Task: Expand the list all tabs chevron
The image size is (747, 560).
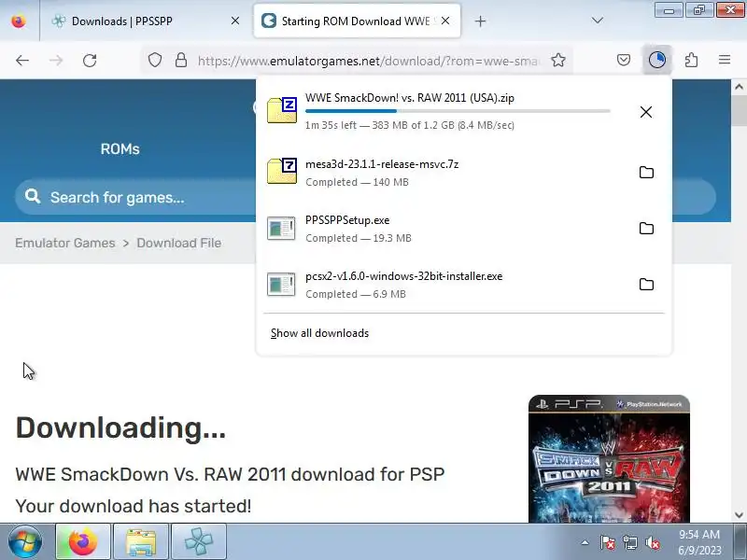Action: (x=597, y=21)
